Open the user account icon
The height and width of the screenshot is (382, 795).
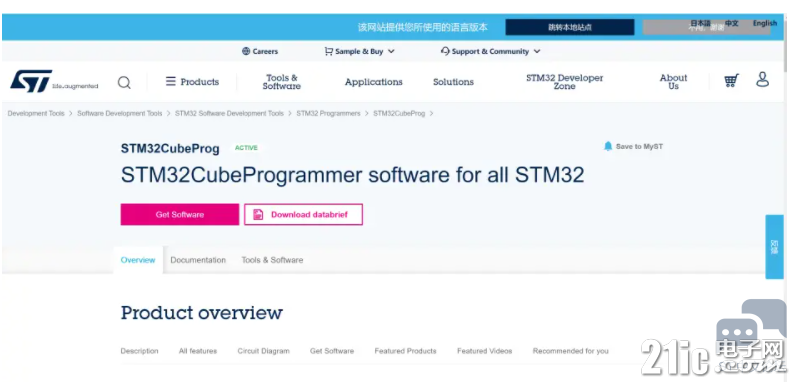point(763,79)
